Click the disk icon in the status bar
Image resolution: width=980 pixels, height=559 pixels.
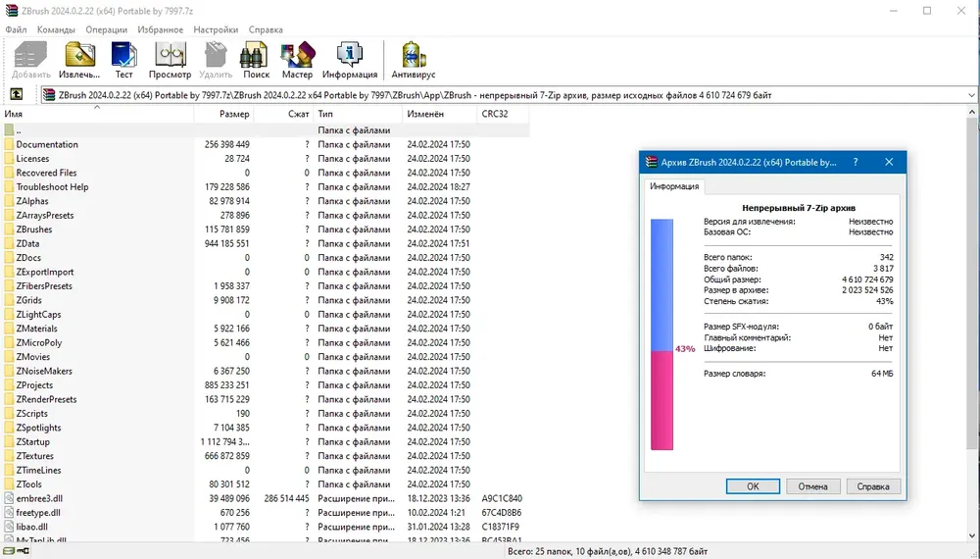click(x=9, y=551)
